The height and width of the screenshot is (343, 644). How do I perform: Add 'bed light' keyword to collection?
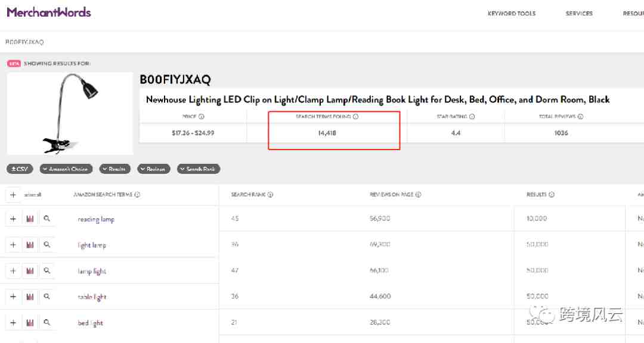13,323
